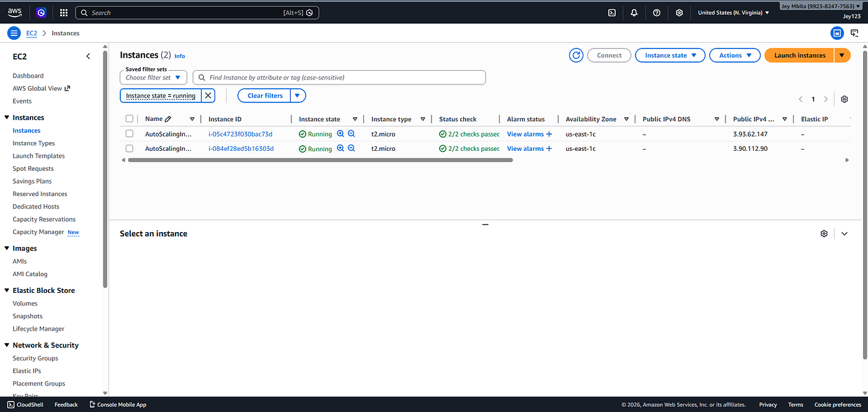Click the Connect button
This screenshot has width=868, height=412.
pyautogui.click(x=609, y=55)
